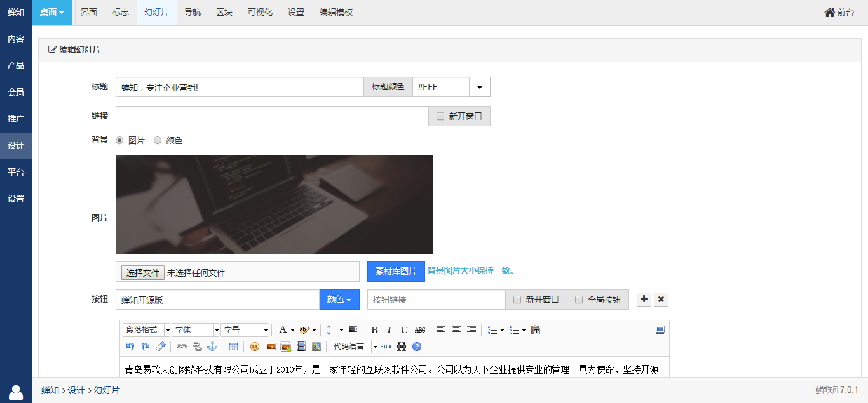Insert a hyperlink in the editor
The width and height of the screenshot is (868, 403).
tap(182, 347)
